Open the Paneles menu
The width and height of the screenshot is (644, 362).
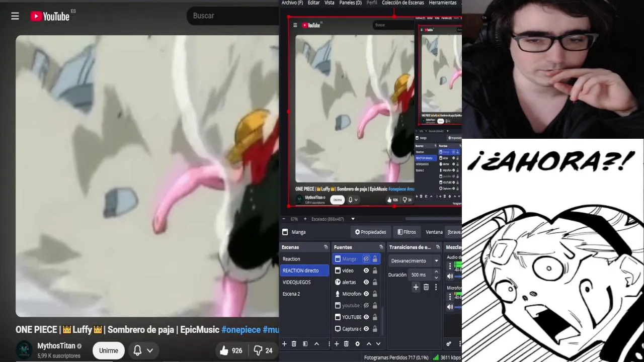(350, 3)
